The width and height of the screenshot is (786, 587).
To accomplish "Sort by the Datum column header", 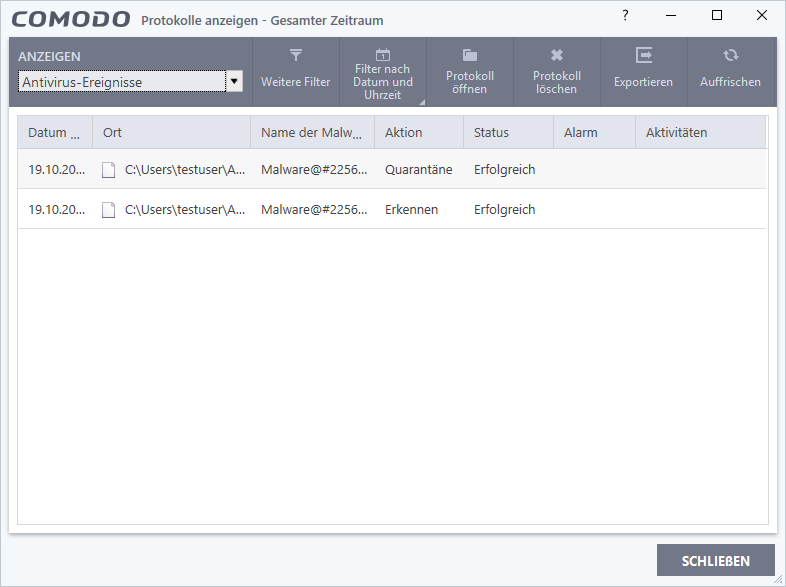I will 54,133.
